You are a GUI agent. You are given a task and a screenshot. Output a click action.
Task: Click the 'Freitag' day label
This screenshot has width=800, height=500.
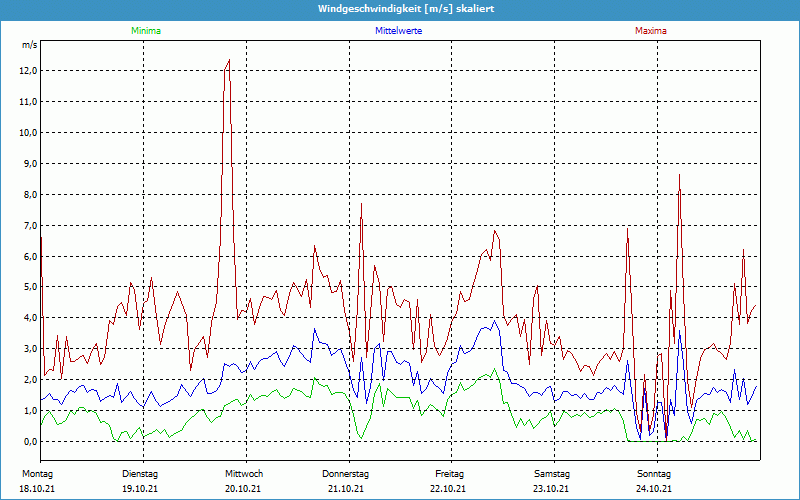point(449,474)
